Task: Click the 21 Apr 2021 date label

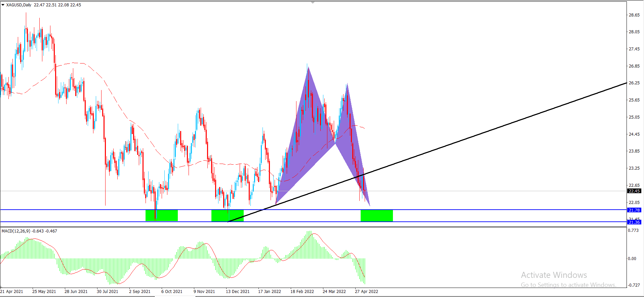Action: pos(12,291)
